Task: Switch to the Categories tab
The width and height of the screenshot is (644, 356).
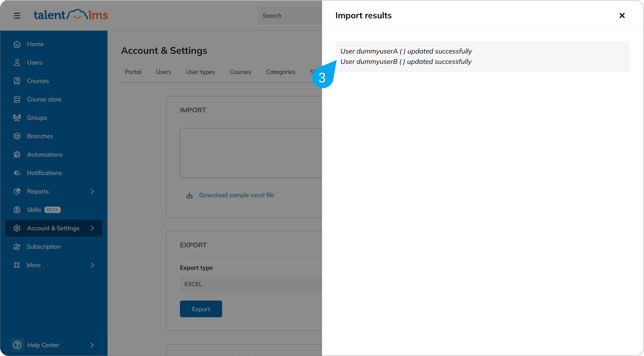Action: (280, 72)
